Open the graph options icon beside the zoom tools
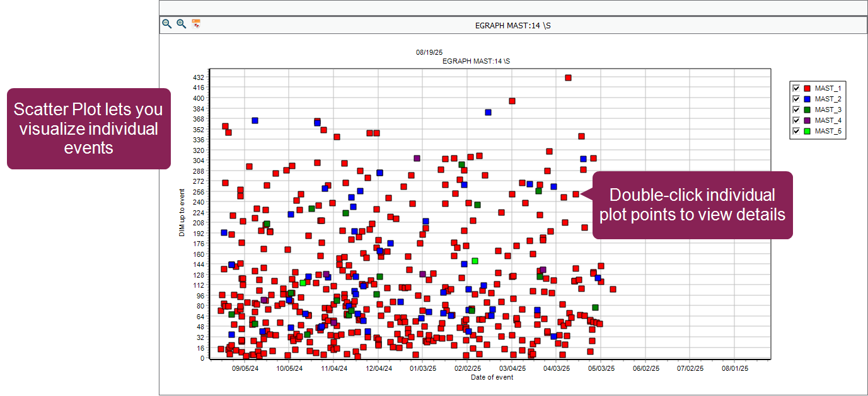 point(196,24)
